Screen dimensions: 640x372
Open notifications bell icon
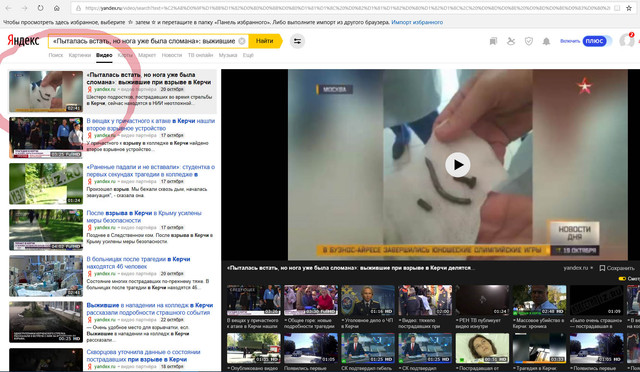[546, 41]
